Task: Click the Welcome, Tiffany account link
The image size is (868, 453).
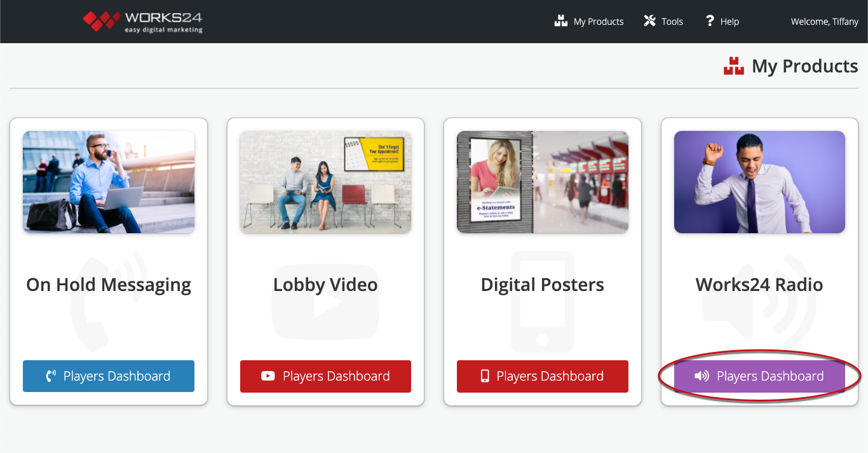Action: pos(824,22)
